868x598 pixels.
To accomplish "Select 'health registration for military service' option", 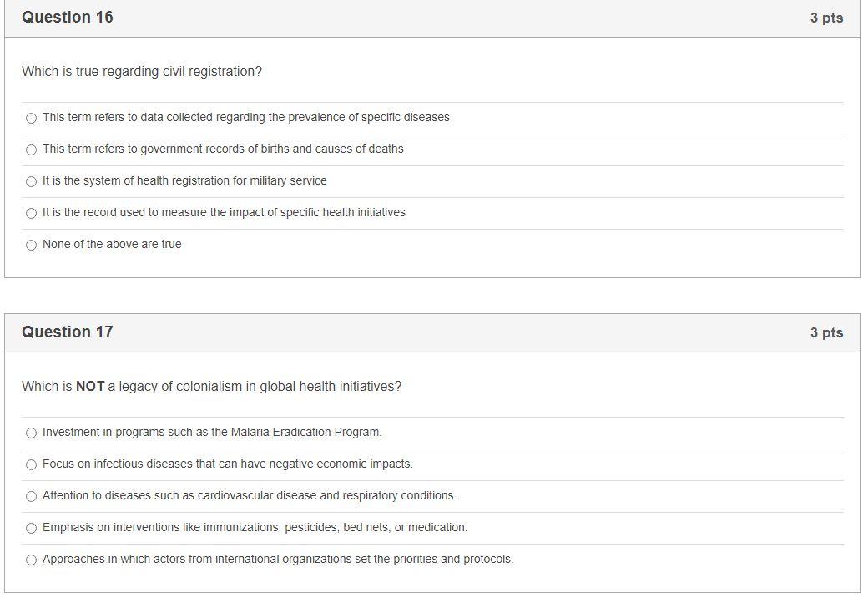I will pos(32,182).
